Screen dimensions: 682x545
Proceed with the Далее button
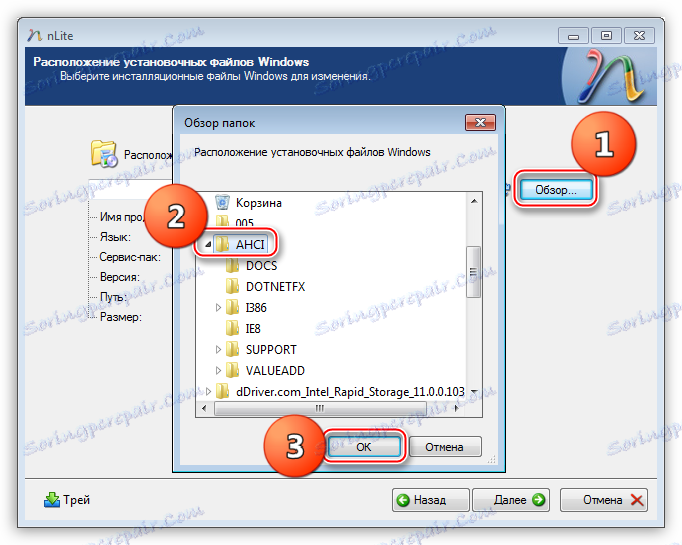511,500
